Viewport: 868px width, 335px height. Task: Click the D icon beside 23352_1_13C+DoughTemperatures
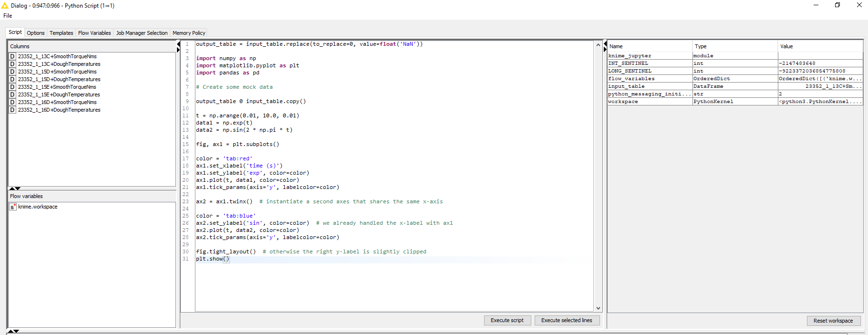(12, 64)
